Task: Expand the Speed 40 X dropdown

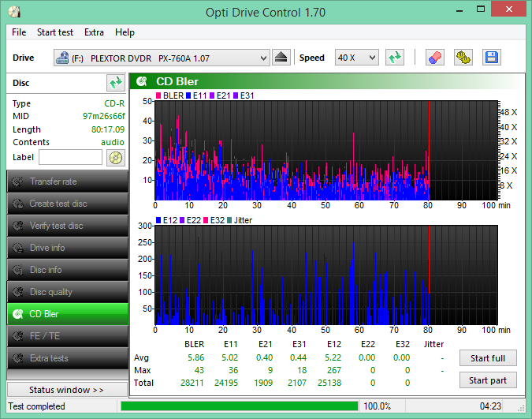Action: pyautogui.click(x=357, y=58)
